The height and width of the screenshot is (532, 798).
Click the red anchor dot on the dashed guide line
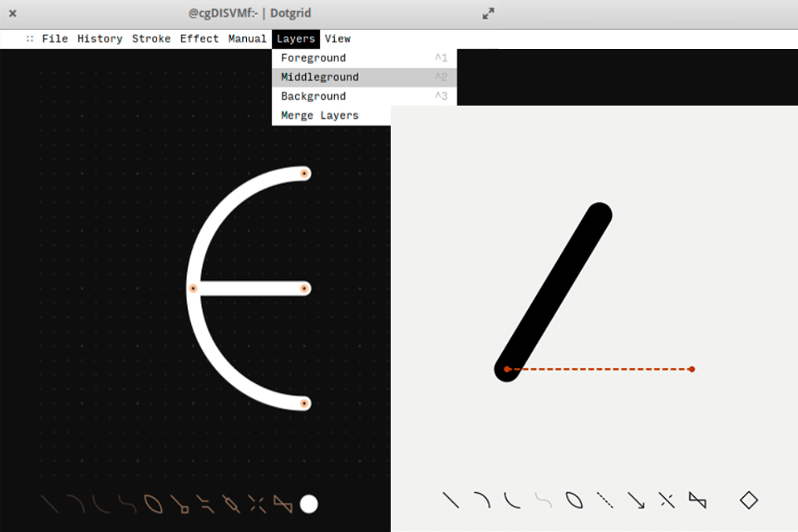(692, 369)
